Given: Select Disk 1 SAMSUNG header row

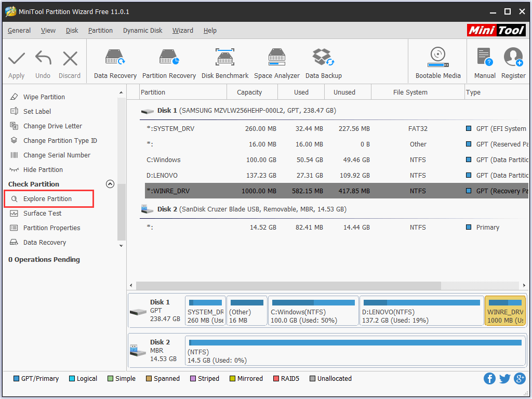Looking at the screenshot, I should (334, 111).
